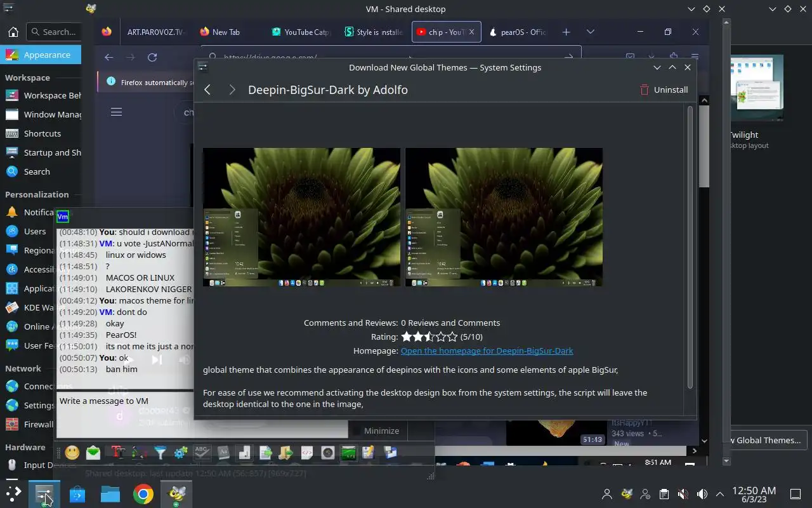Click the System Settings window menu icon
This screenshot has width=812, height=508.
(10, 9)
